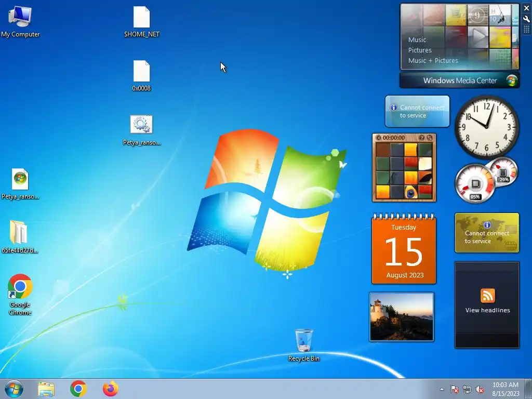Viewport: 532px width, 399px height.
Task: Click the RSS feed icon
Action: click(487, 296)
